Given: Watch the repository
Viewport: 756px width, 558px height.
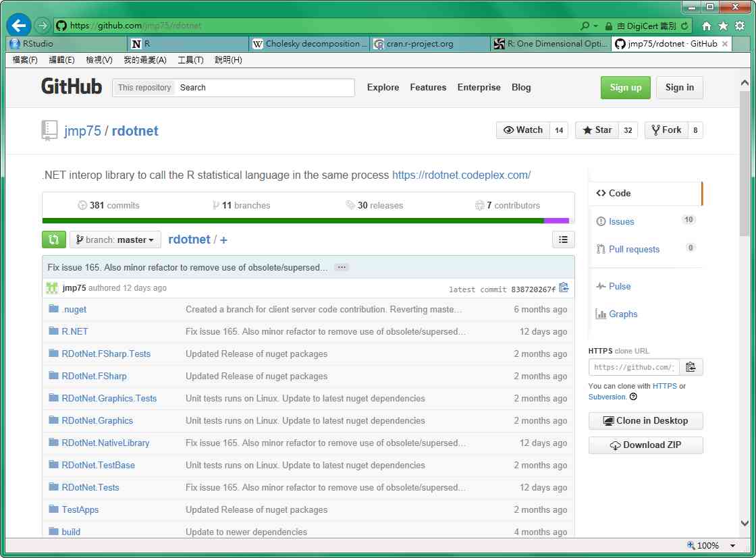Looking at the screenshot, I should (522, 130).
